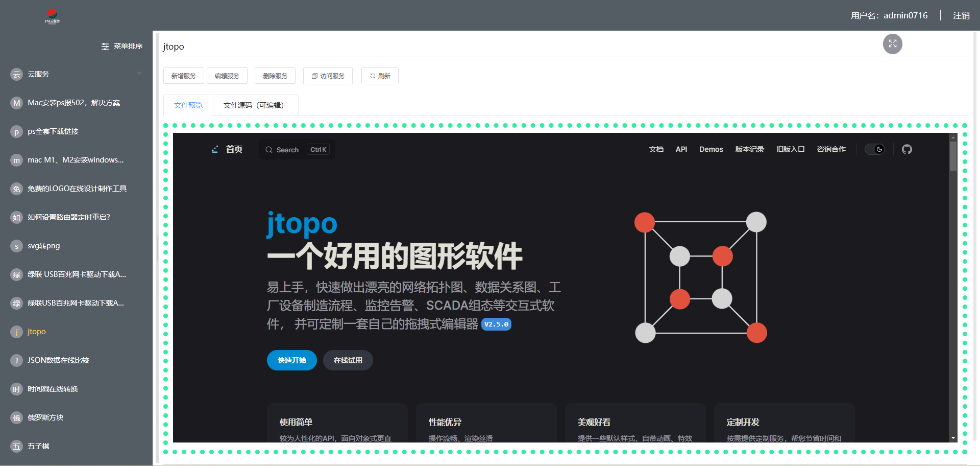Click the 美观好看 feature card
The width and height of the screenshot is (980, 466).
635,423
